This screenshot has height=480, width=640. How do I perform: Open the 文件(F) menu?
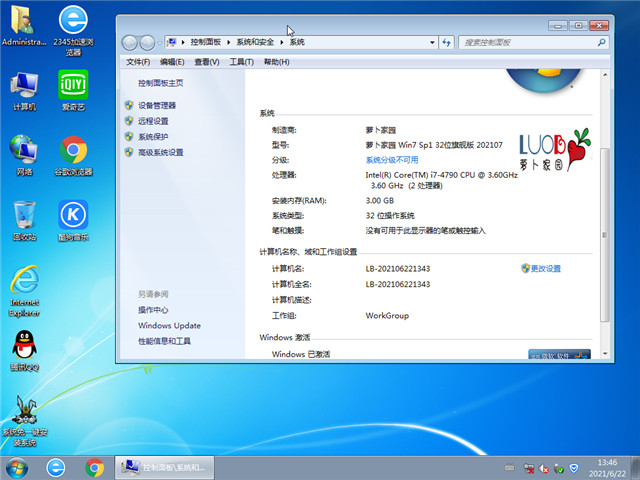point(138,62)
